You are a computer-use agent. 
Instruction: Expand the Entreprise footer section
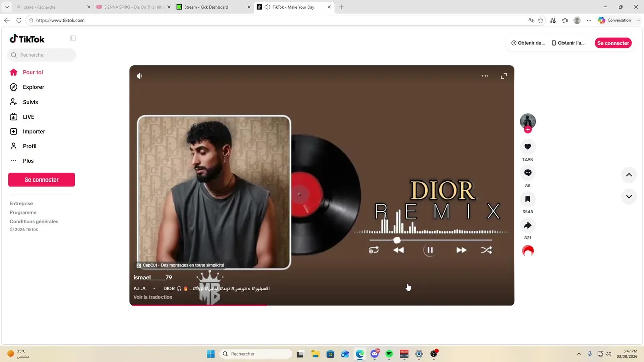21,203
